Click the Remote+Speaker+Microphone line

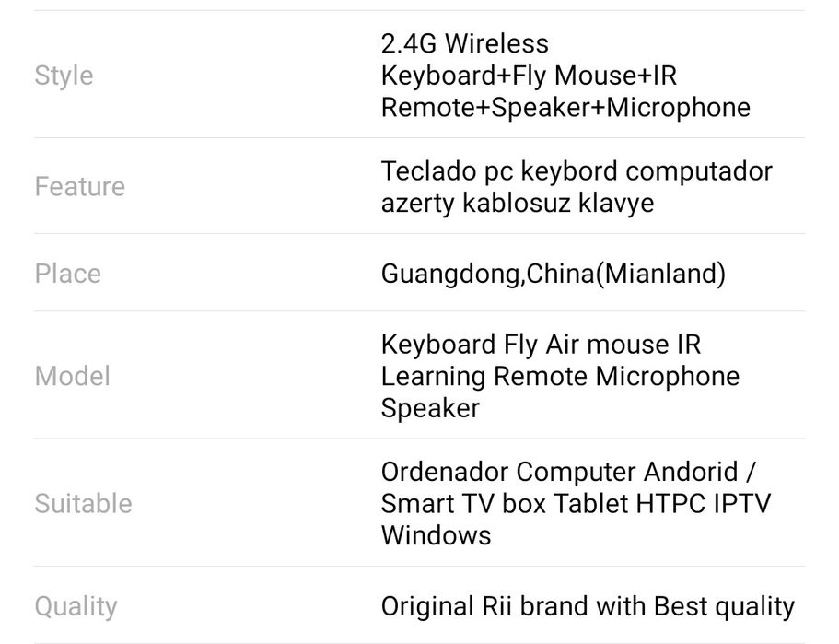click(x=565, y=108)
